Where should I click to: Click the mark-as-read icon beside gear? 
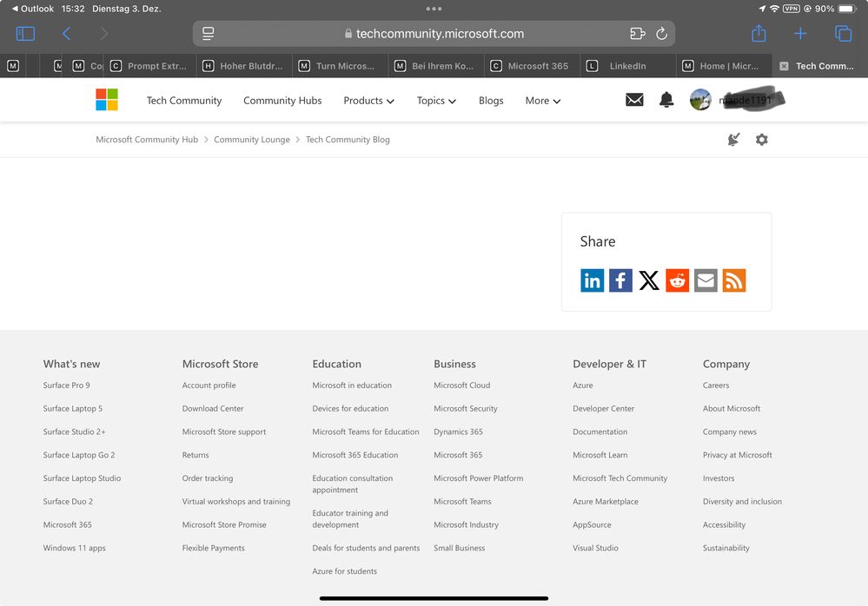(x=733, y=139)
